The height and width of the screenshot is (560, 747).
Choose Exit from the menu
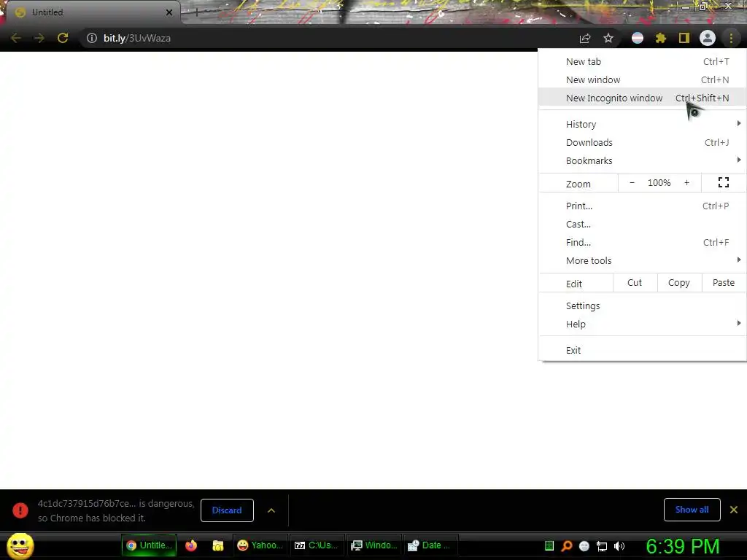pyautogui.click(x=642, y=350)
